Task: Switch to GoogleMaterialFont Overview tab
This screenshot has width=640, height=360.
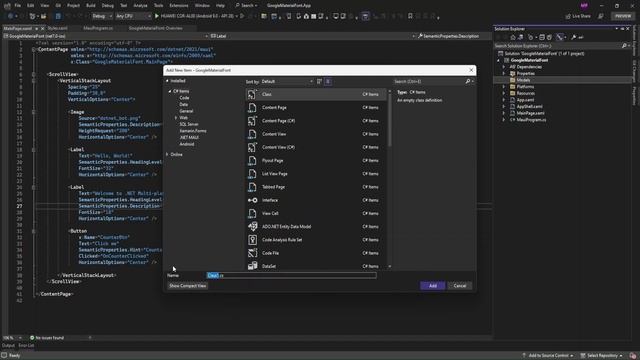Action: point(156,29)
